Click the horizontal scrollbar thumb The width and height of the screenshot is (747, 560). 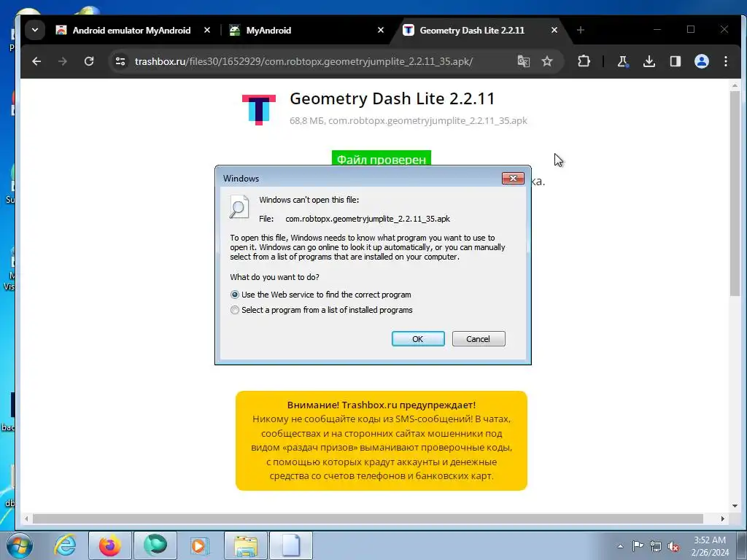pyautogui.click(x=368, y=518)
